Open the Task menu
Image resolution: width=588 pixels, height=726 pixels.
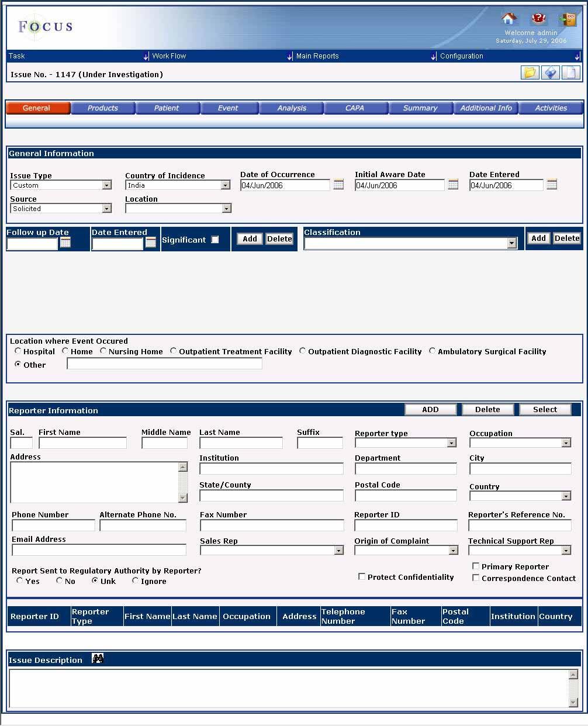pos(78,56)
